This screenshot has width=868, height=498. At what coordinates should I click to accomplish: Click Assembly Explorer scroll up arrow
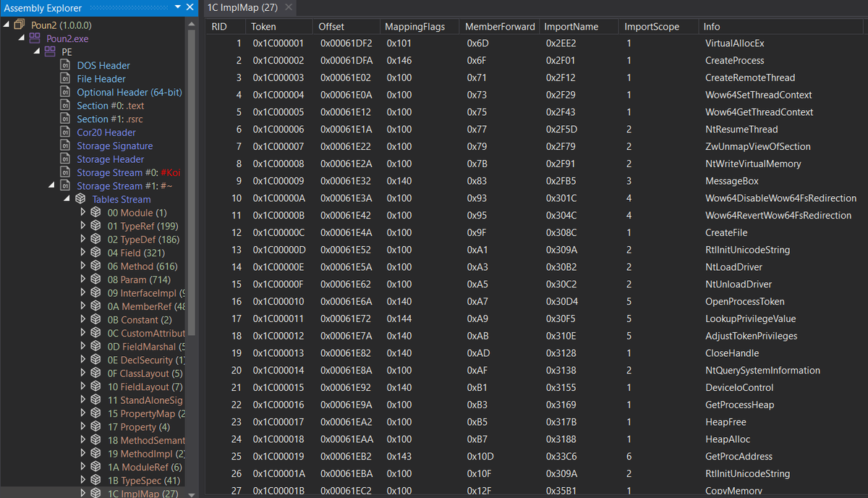point(192,23)
